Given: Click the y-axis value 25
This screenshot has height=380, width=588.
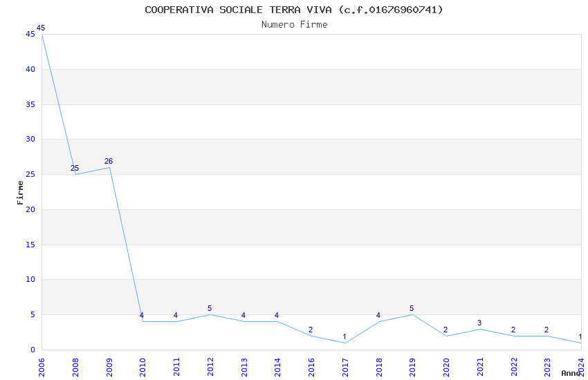Looking at the screenshot, I should click(30, 175).
